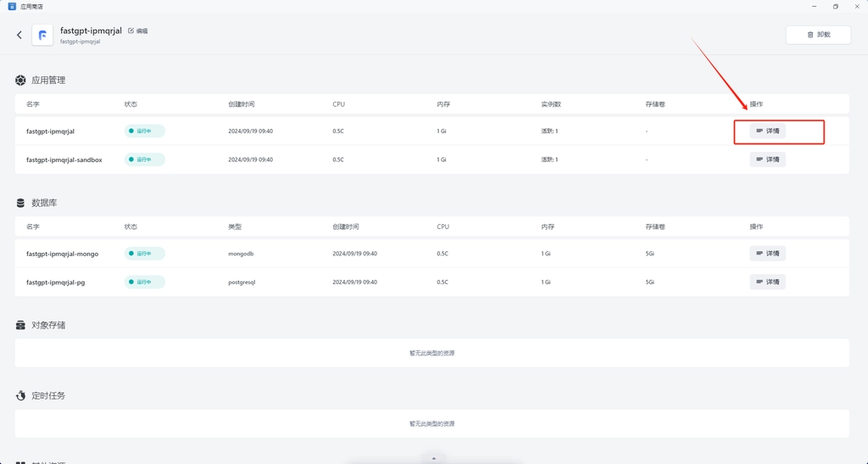Maximize the 应用商店 window
The height and width of the screenshot is (464, 868).
[835, 7]
